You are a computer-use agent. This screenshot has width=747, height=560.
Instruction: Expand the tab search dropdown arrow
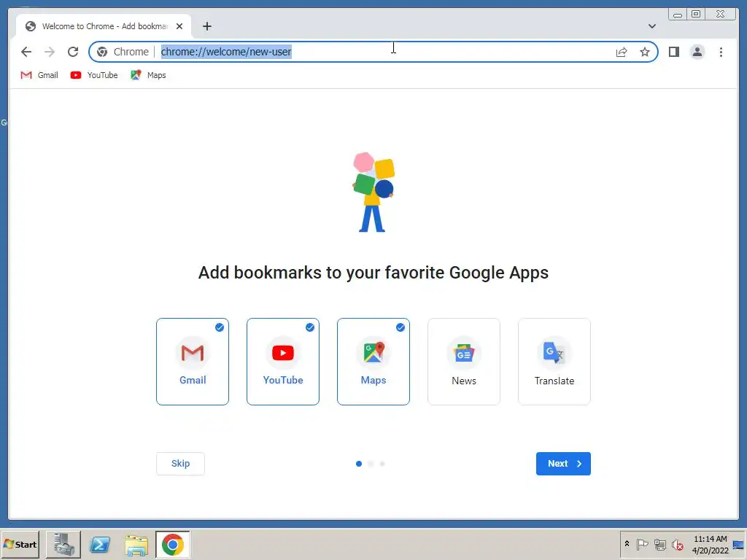pyautogui.click(x=651, y=26)
